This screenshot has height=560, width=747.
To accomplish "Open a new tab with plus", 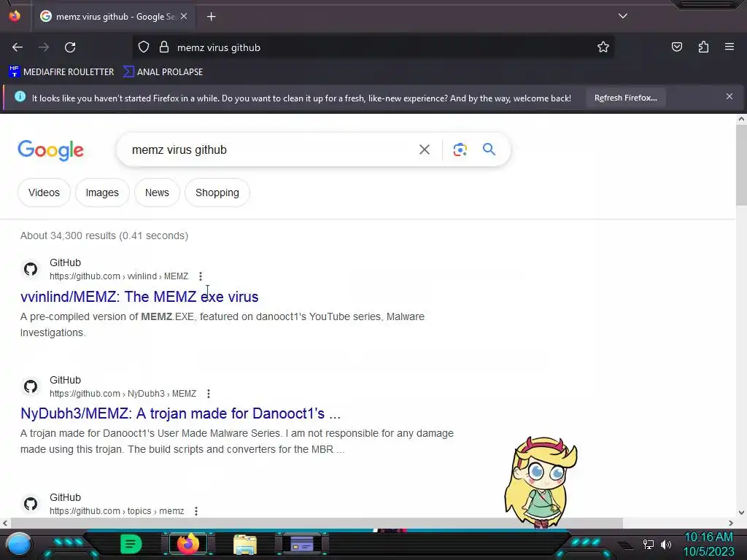I will click(x=211, y=17).
